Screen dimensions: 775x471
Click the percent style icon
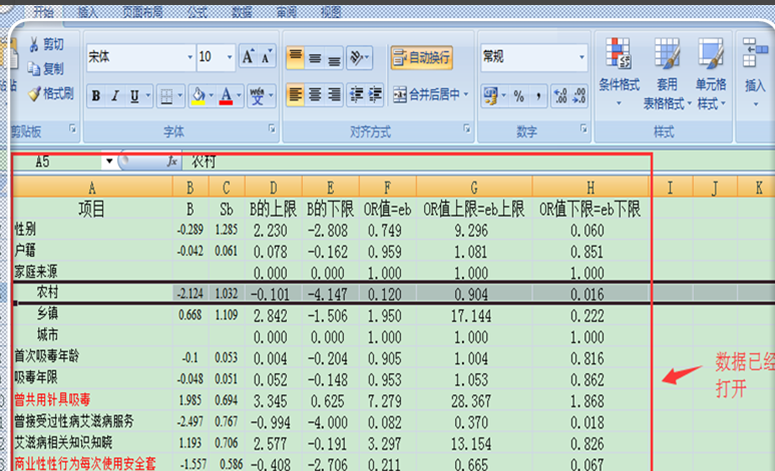pos(518,96)
